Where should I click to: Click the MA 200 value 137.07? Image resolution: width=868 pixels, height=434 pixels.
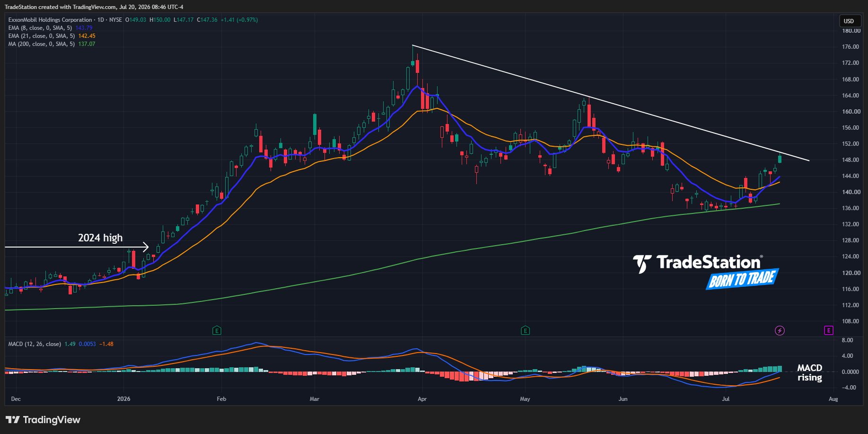(87, 44)
